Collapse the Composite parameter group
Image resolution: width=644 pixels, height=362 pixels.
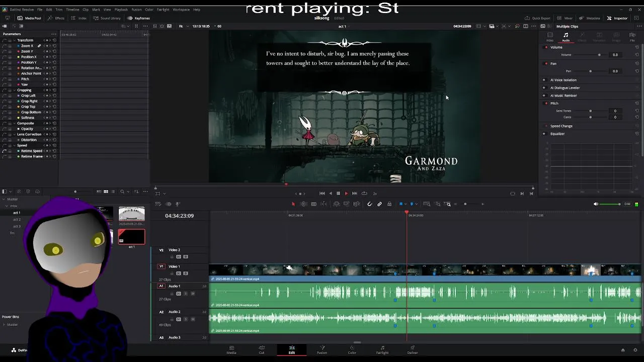(15, 123)
